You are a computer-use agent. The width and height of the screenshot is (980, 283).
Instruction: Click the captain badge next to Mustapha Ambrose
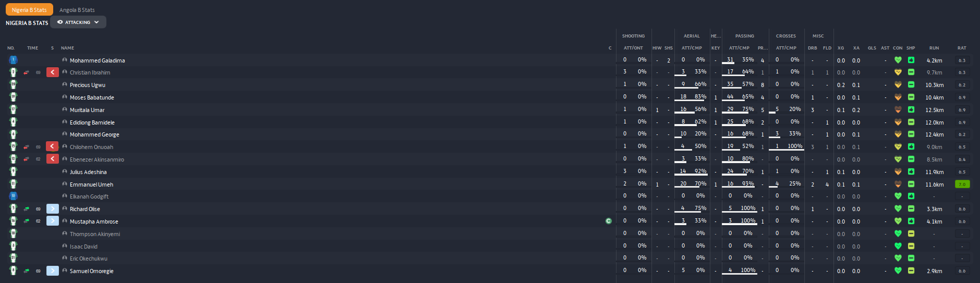point(608,221)
